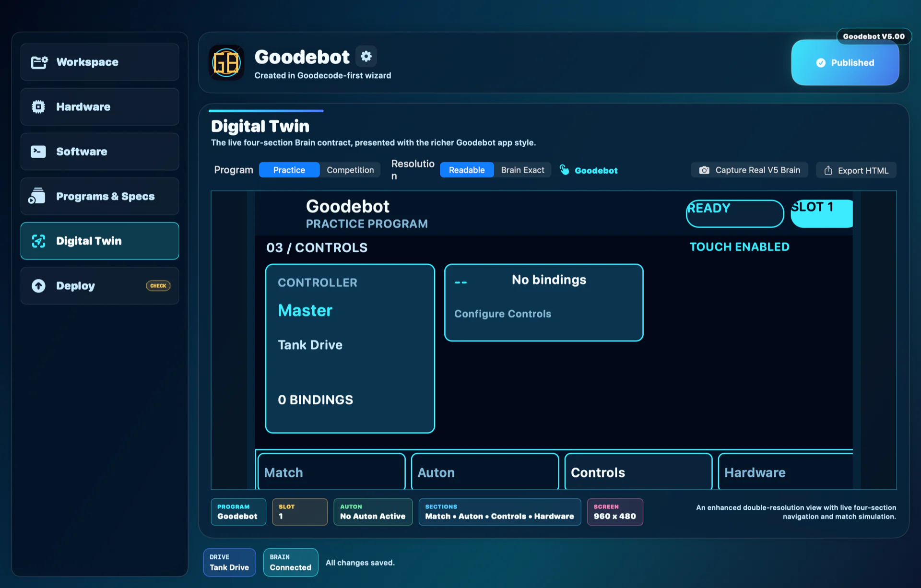
Task: Click the SECTIONS chip listing Match Auton Controls Hardware
Action: point(499,512)
